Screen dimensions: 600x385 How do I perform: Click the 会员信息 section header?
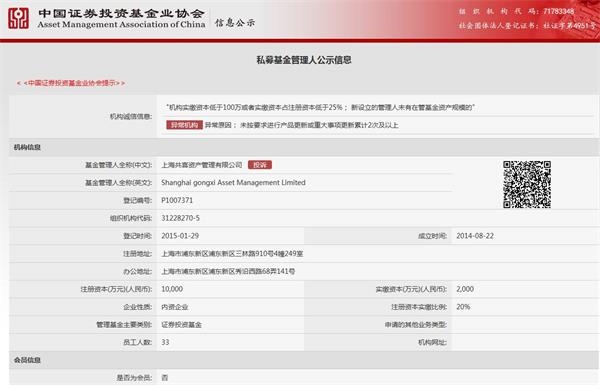(x=27, y=360)
